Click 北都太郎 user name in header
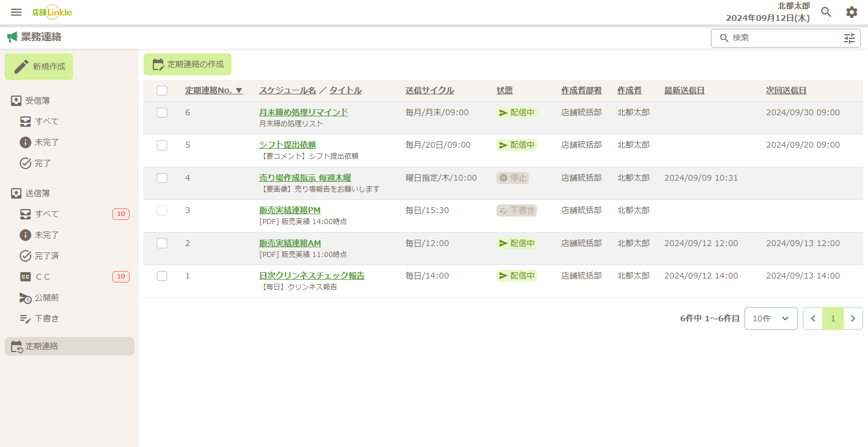This screenshot has height=447, width=868. tap(794, 6)
